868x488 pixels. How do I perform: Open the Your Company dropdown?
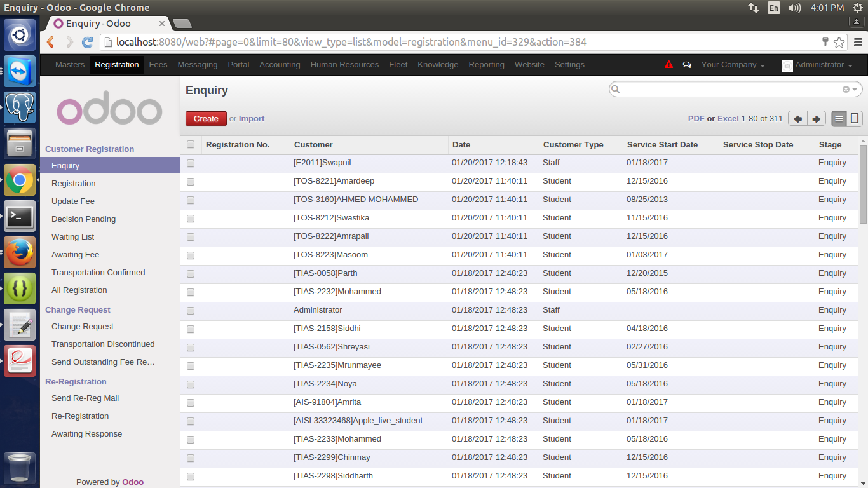pyautogui.click(x=733, y=65)
